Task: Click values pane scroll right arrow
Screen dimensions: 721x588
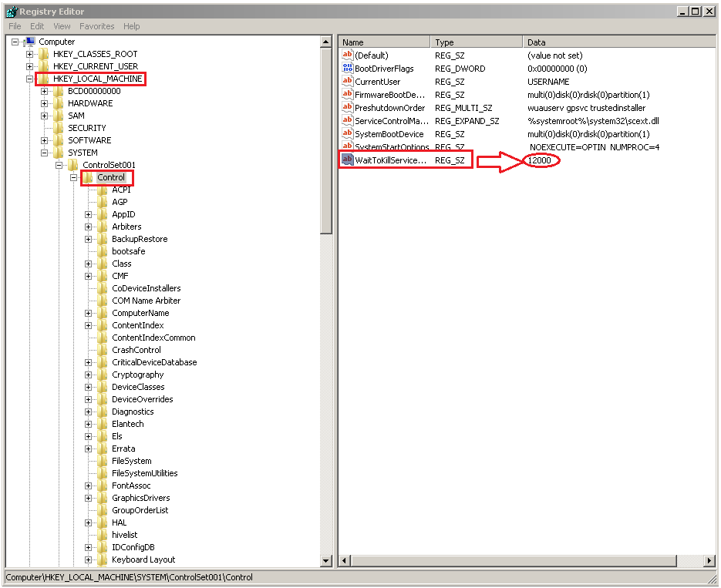Action: (x=710, y=560)
